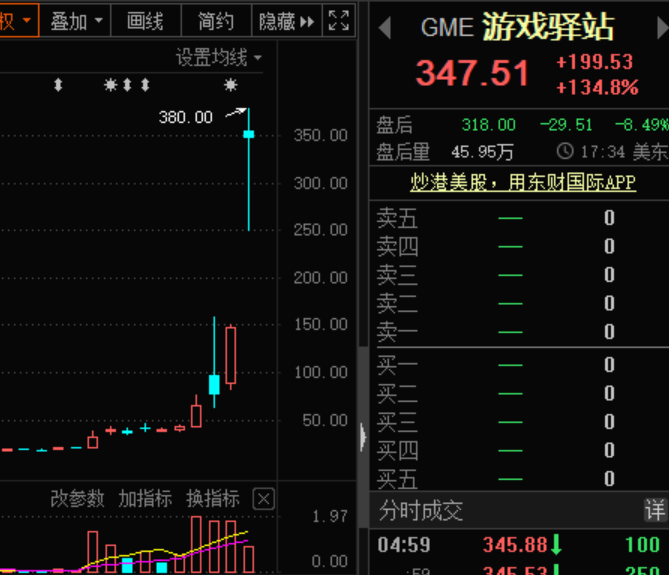Image resolution: width=669 pixels, height=575 pixels.
Task: Click the 350.00 price axis label
Action: tap(321, 135)
